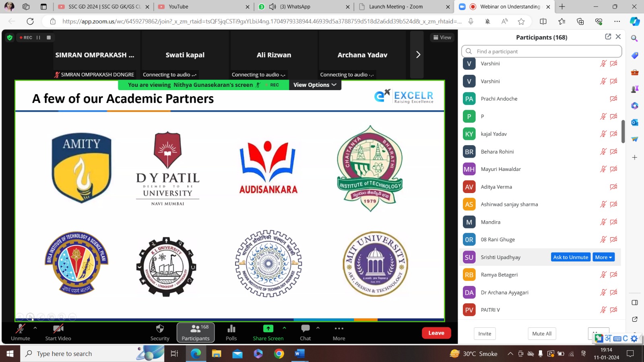The height and width of the screenshot is (362, 644).
Task: Select participant Behara Rohini
Action: (x=541, y=152)
